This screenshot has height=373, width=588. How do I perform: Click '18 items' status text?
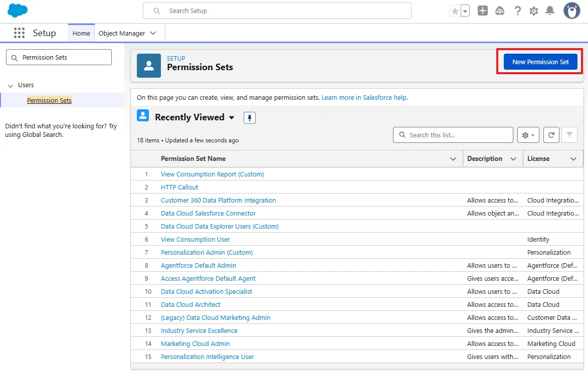148,140
